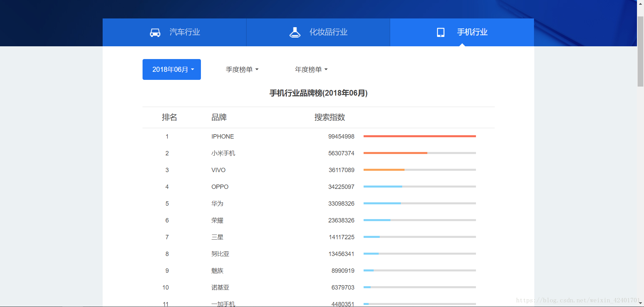Click the search index value 14117225
This screenshot has height=307, width=644.
pyautogui.click(x=341, y=237)
